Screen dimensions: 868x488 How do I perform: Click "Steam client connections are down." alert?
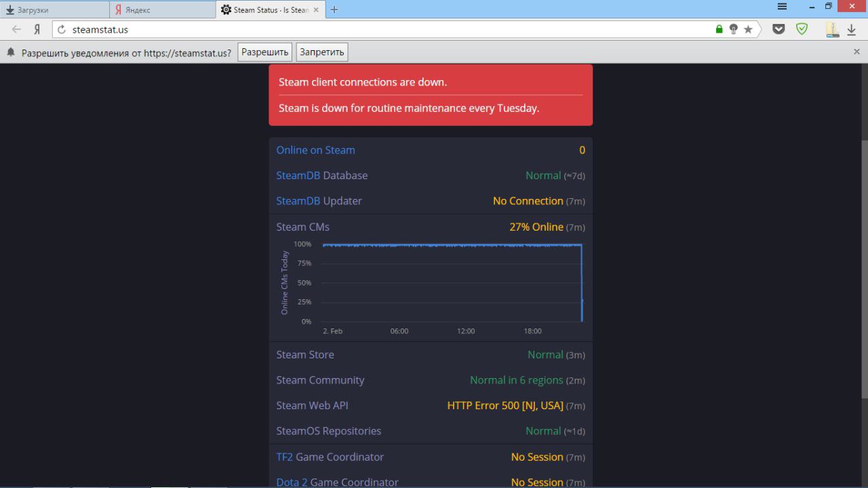pos(363,82)
